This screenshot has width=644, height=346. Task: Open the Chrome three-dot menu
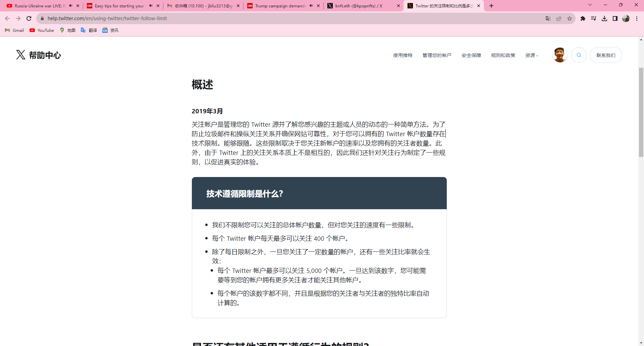pos(637,18)
